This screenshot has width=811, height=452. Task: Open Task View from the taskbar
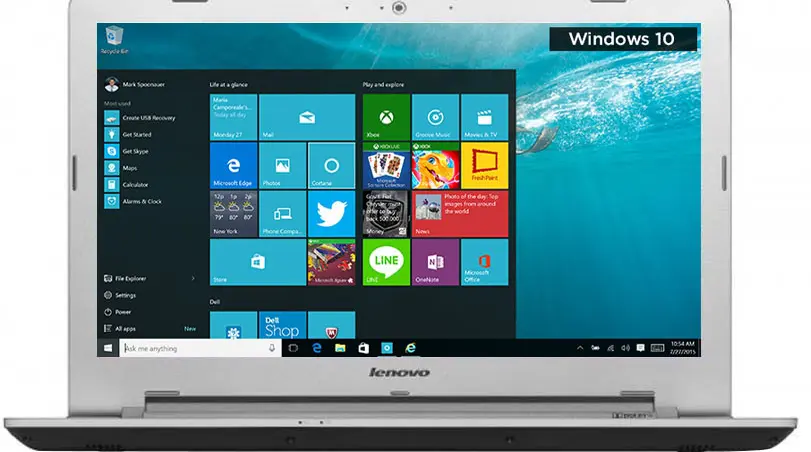coord(293,348)
